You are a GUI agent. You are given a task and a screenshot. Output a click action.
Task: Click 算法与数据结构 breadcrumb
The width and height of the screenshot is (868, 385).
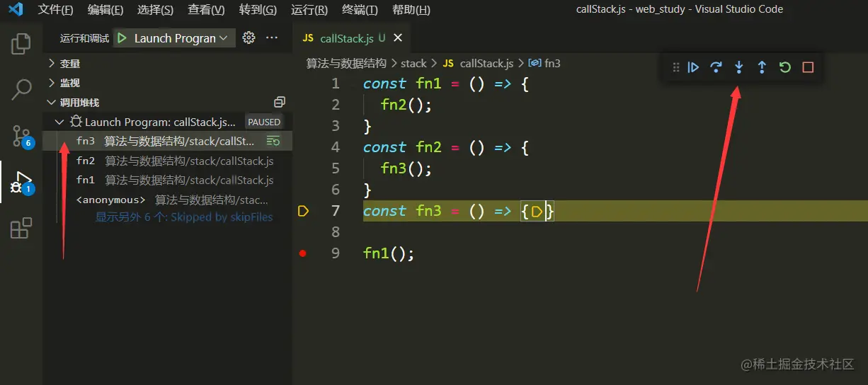click(x=346, y=63)
